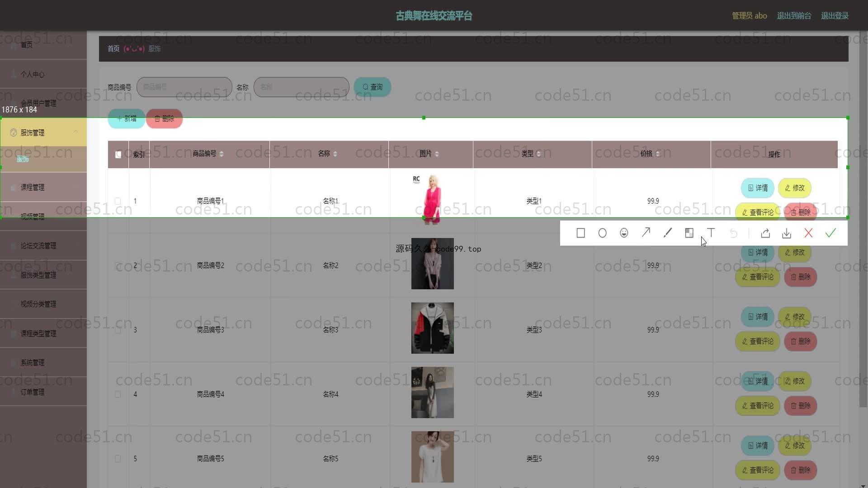
Task: Tick the checkbox for row 4
Action: pos(118,394)
